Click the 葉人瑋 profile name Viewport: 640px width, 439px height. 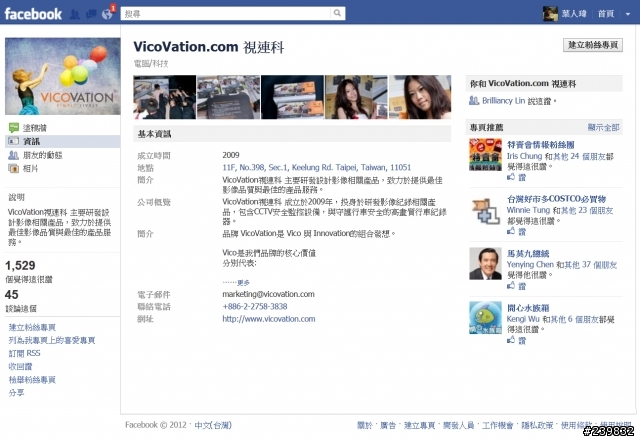574,13
